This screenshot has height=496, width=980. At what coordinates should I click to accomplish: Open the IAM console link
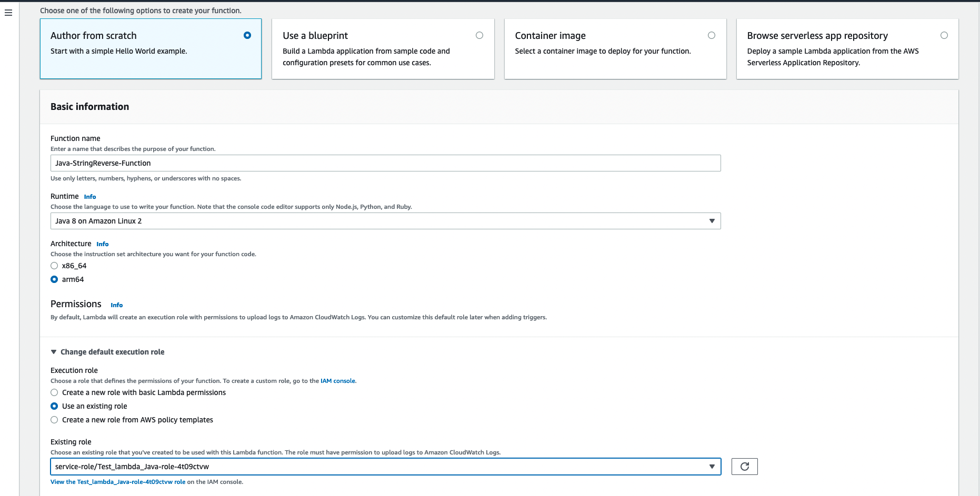click(x=338, y=381)
